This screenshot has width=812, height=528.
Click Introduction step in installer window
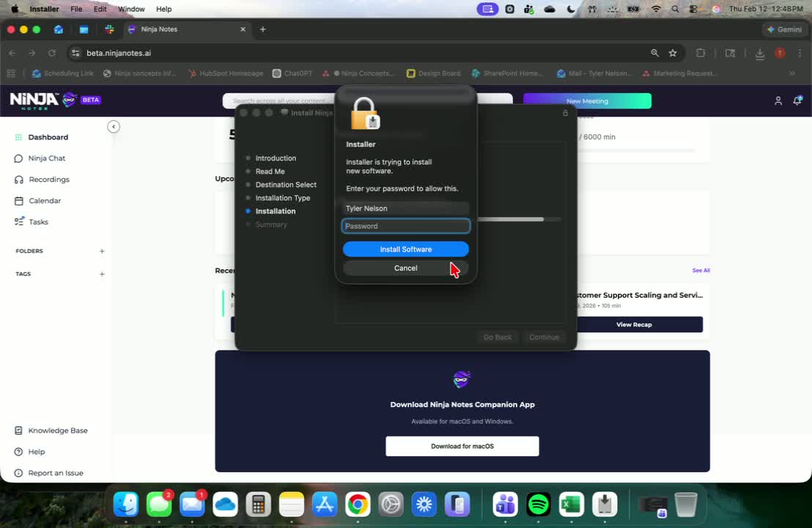(x=276, y=158)
